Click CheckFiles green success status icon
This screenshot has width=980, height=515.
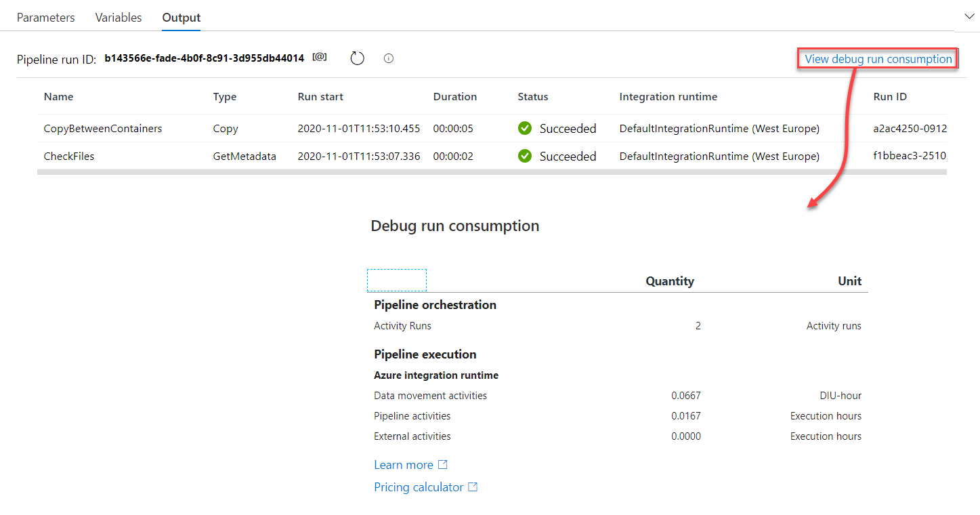coord(524,156)
